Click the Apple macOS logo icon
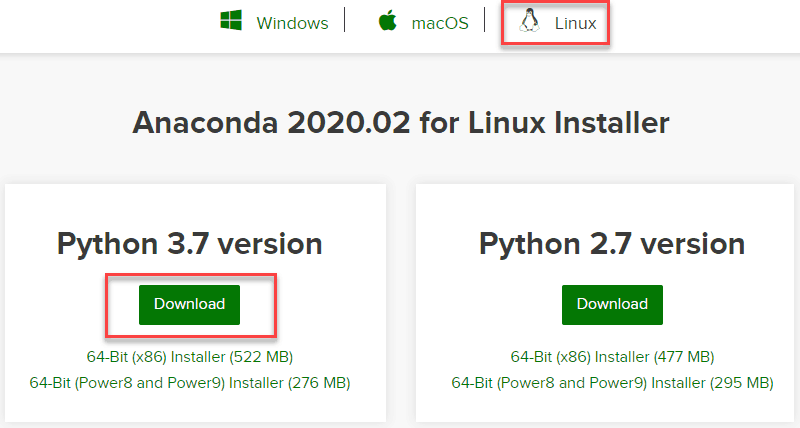The height and width of the screenshot is (428, 800). click(x=388, y=21)
